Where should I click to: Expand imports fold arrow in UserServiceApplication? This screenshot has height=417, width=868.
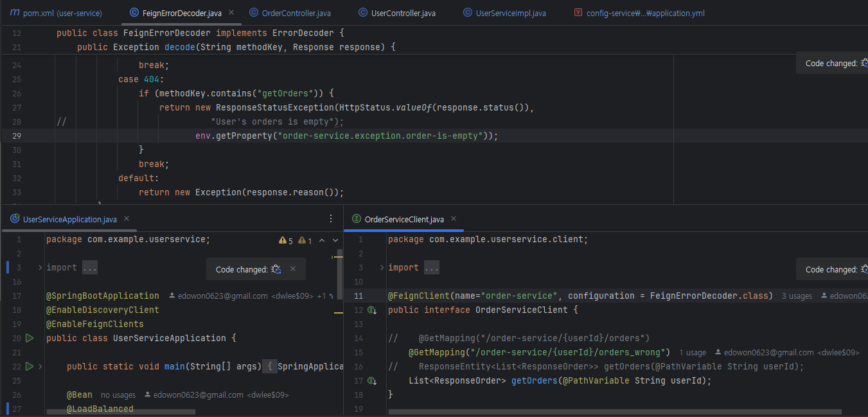pos(40,267)
